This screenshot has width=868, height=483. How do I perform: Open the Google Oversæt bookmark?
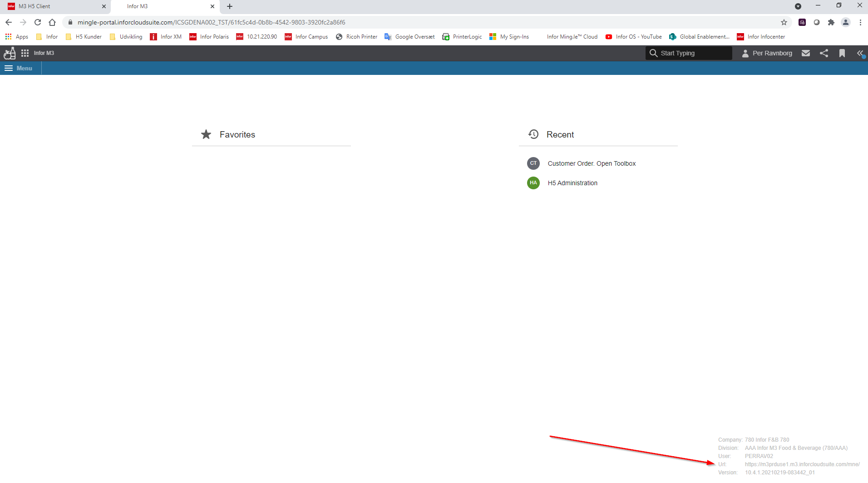pyautogui.click(x=409, y=37)
